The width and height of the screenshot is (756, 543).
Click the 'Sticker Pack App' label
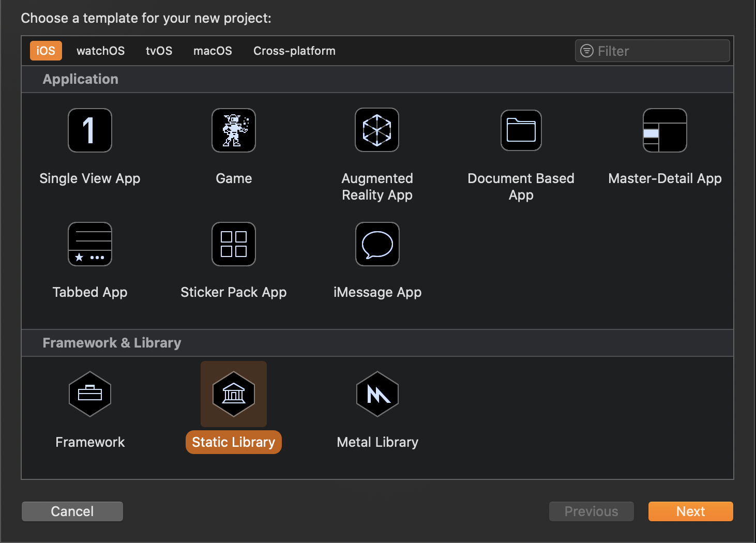pyautogui.click(x=234, y=292)
